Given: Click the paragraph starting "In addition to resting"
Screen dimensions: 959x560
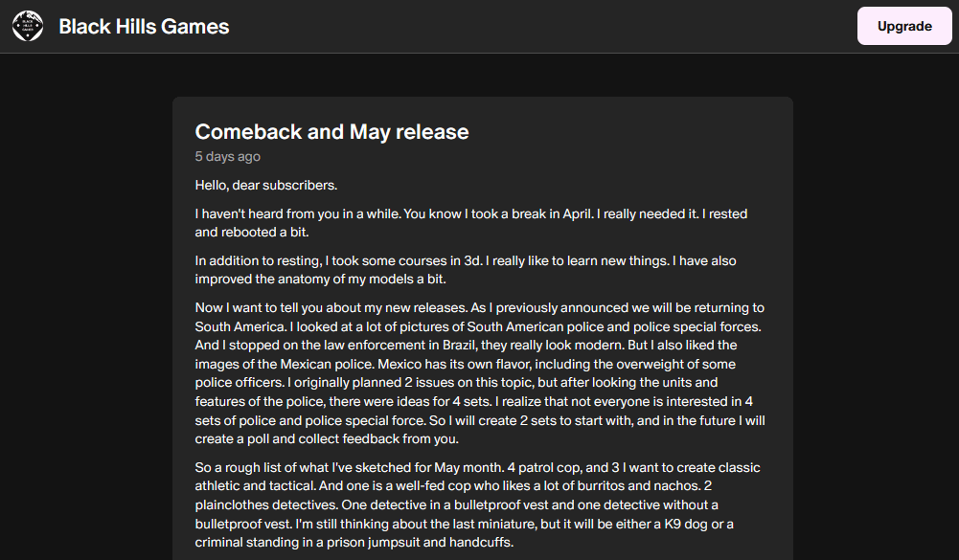Looking at the screenshot, I should click(466, 270).
